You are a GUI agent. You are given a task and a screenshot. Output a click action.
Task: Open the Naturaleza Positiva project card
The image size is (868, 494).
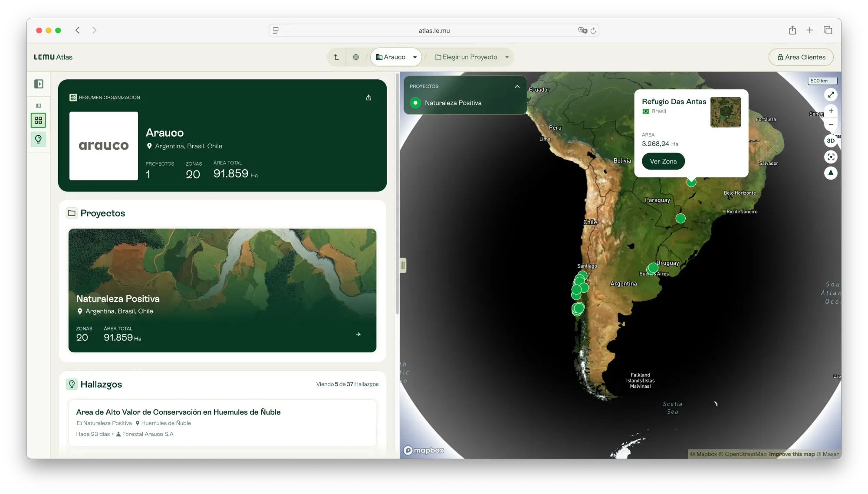[x=222, y=290]
